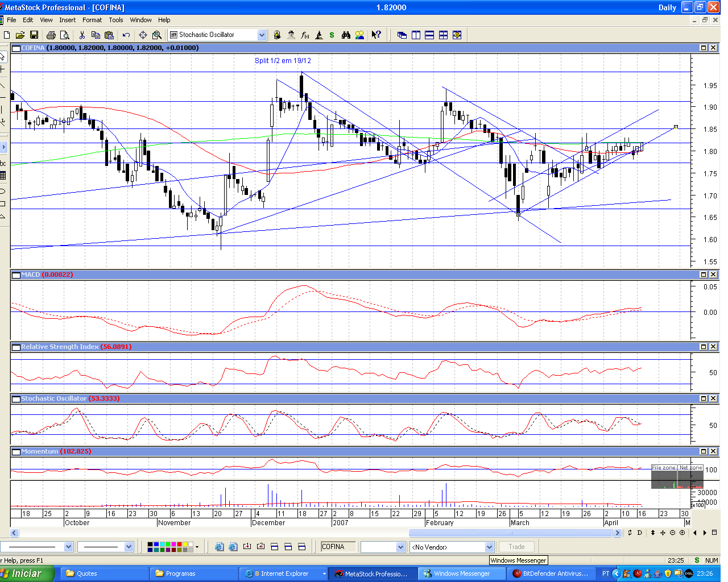Click the Cut scissors icon
The width and height of the screenshot is (728, 582).
[x=82, y=35]
